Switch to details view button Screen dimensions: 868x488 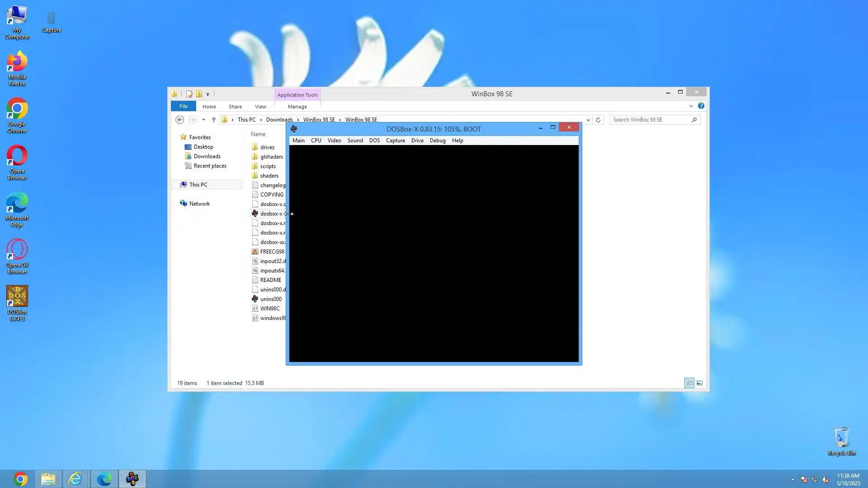coord(689,383)
